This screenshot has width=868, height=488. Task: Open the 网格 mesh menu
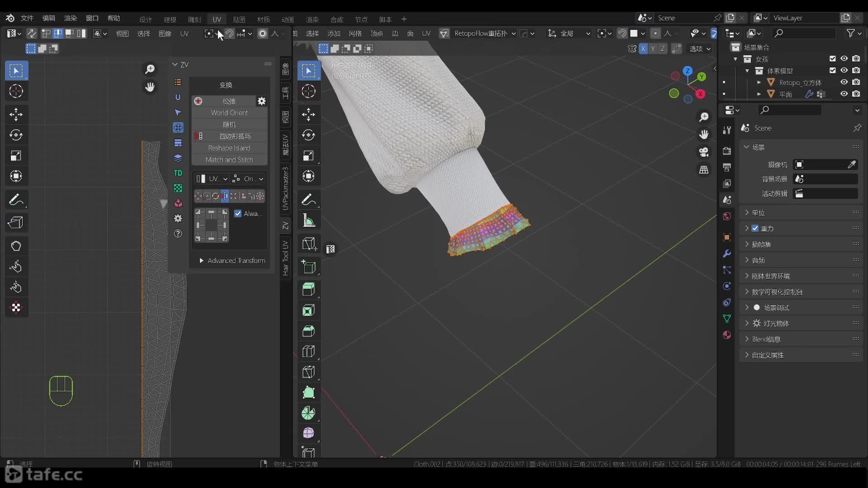point(355,33)
